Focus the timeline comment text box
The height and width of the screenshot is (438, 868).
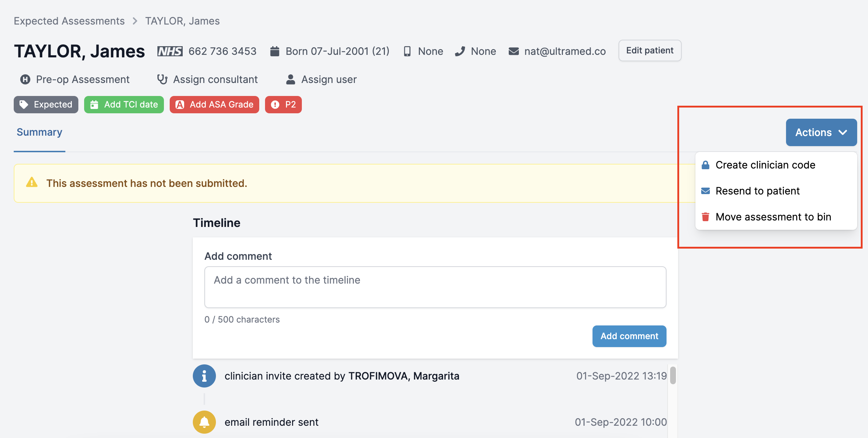click(x=435, y=287)
